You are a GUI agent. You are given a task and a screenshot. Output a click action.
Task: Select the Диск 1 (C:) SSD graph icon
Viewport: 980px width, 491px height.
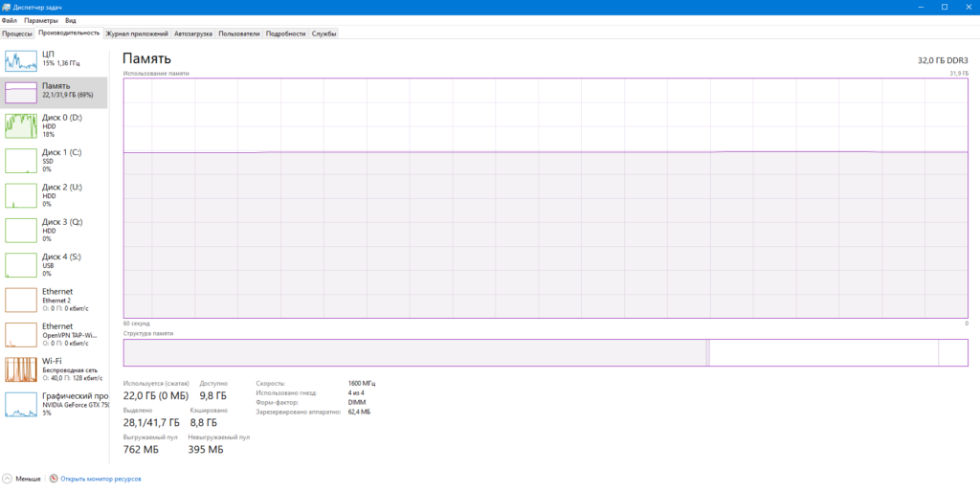[x=21, y=161]
